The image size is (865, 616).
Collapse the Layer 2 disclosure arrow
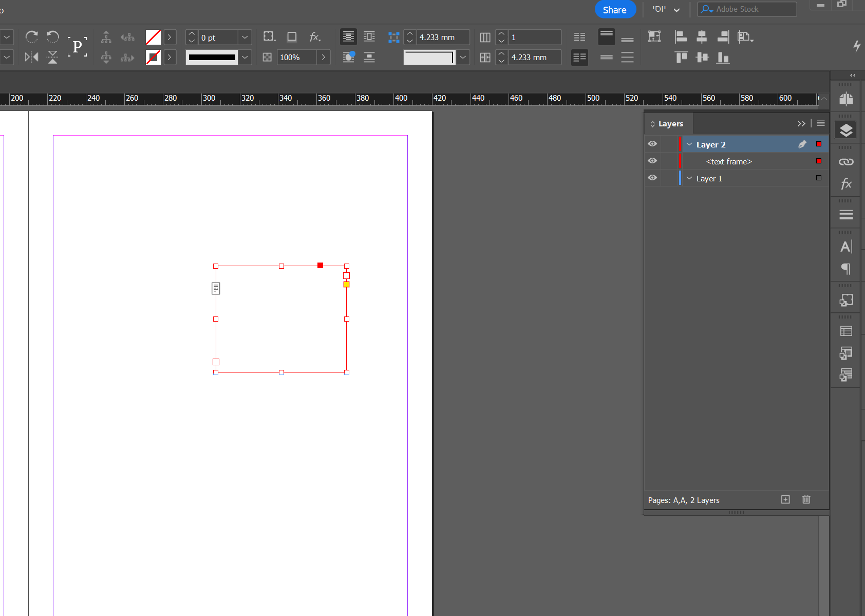pyautogui.click(x=689, y=144)
